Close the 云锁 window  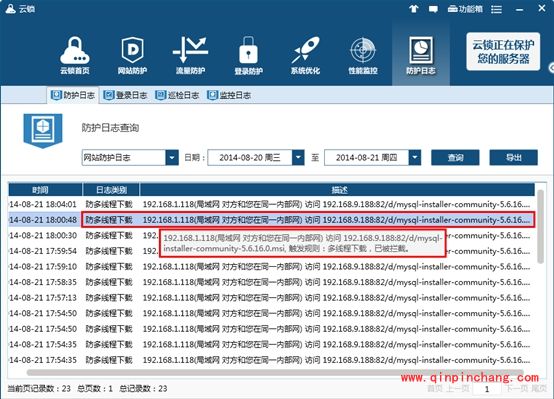(x=542, y=8)
